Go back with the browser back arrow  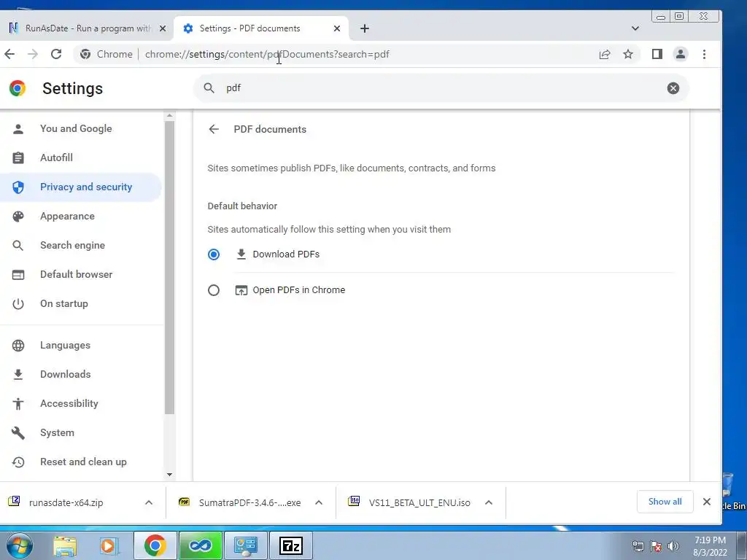(x=9, y=54)
